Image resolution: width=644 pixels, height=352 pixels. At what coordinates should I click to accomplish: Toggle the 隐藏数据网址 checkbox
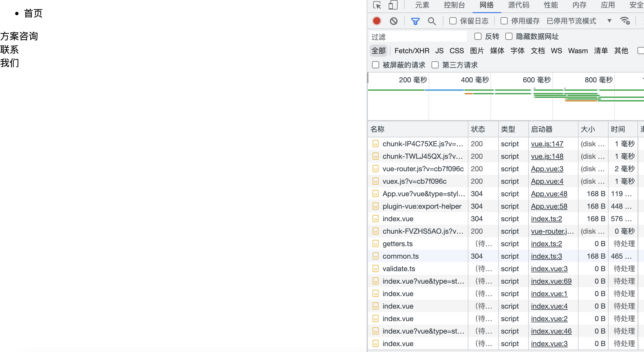(x=509, y=36)
